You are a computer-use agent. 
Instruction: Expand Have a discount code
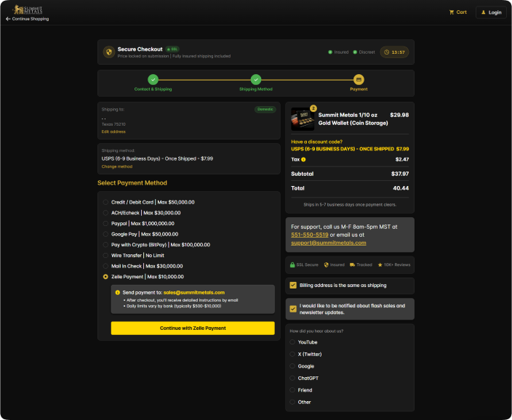[317, 142]
